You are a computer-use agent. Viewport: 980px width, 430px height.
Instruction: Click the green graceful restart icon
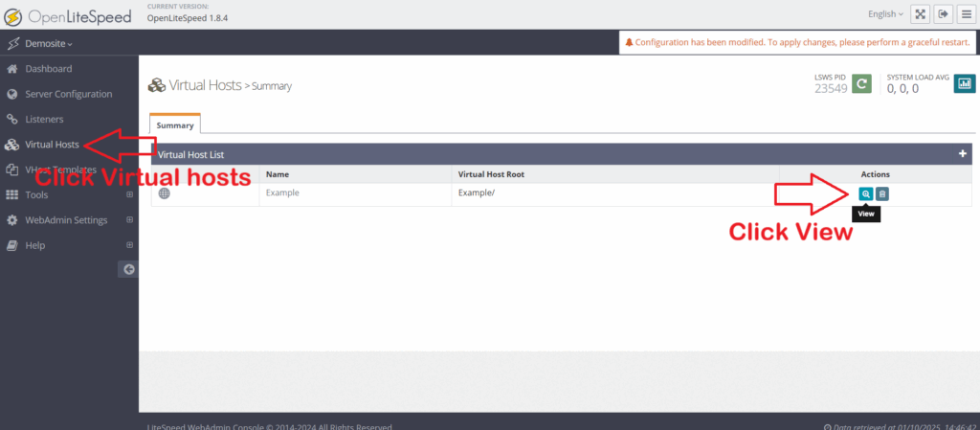click(862, 84)
